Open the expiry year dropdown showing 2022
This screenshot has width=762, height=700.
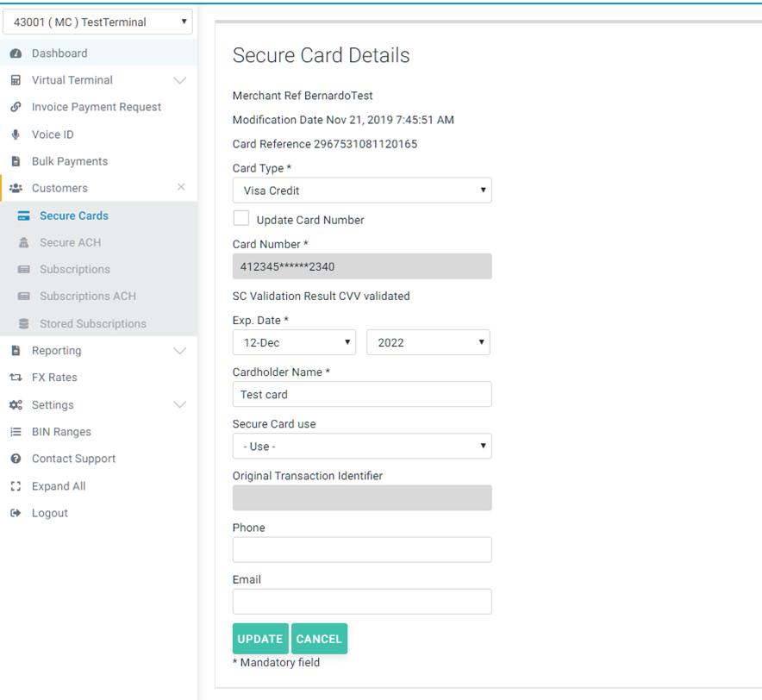(428, 342)
